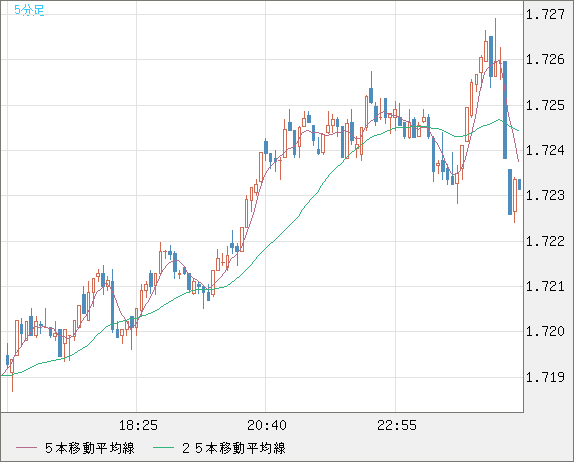Click the 5本移動平均線 legend label
This screenshot has width=574, height=462.
click(90, 448)
